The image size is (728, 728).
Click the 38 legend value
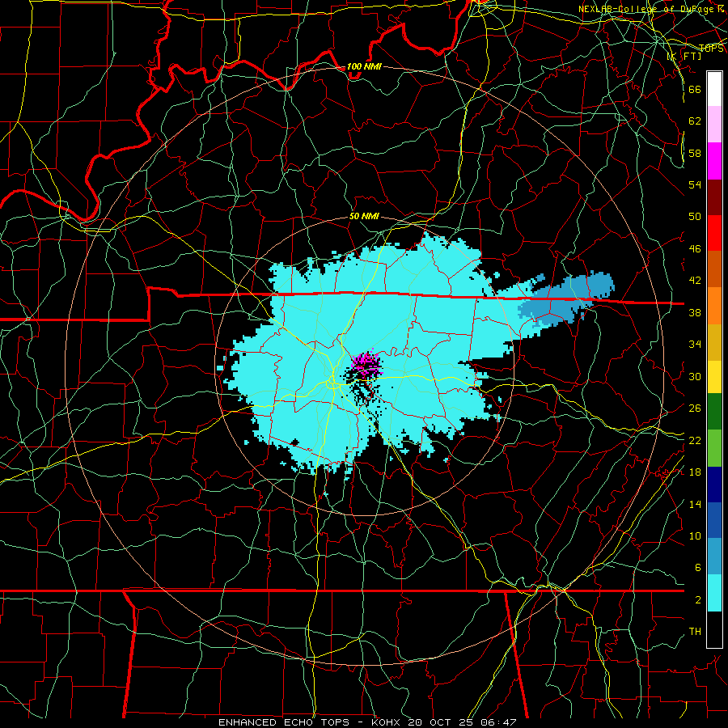(x=695, y=312)
